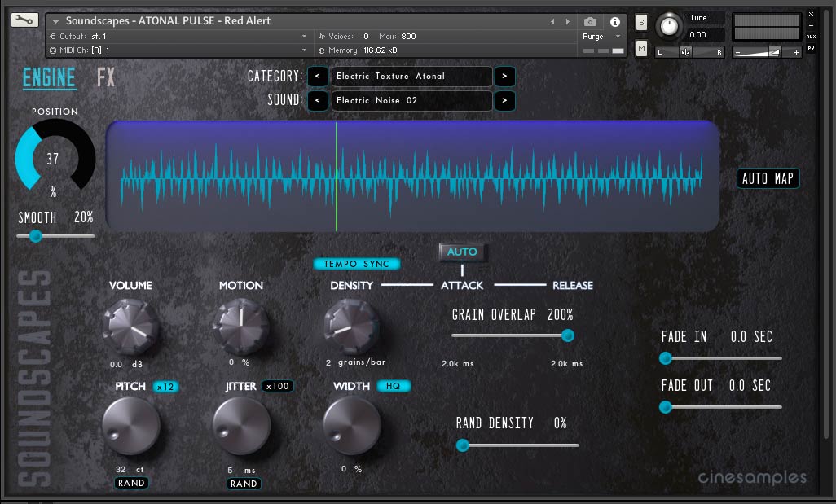This screenshot has width=836, height=504.
Task: Go to next instrument preset arrow
Action: coord(568,21)
